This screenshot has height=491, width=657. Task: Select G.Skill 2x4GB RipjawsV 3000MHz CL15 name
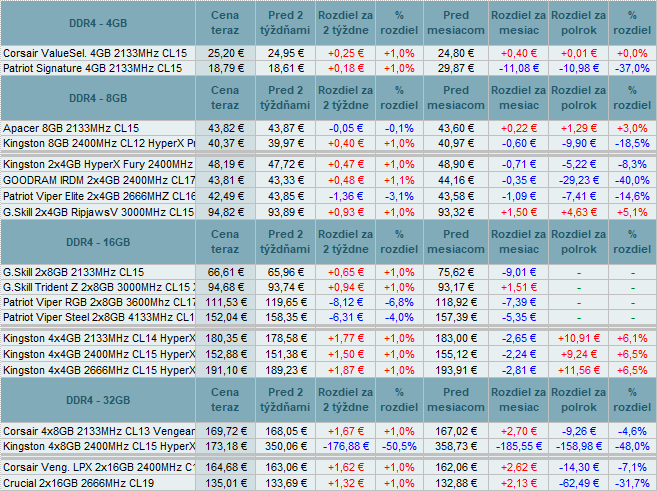tap(98, 212)
